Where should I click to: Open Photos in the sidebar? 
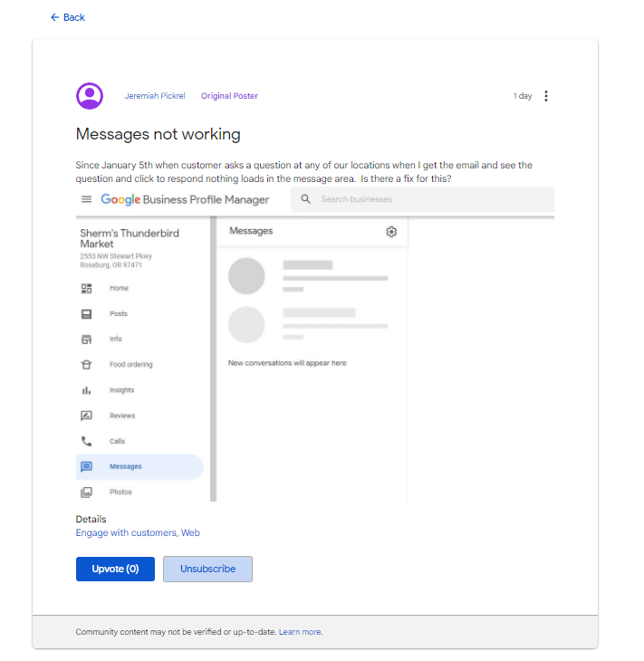point(120,492)
